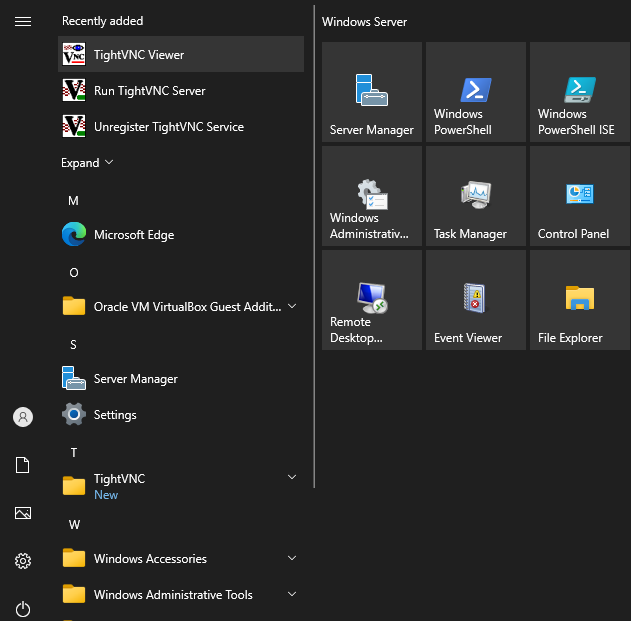This screenshot has width=631, height=621.
Task: Open the Event Viewer tile
Action: coord(476,300)
